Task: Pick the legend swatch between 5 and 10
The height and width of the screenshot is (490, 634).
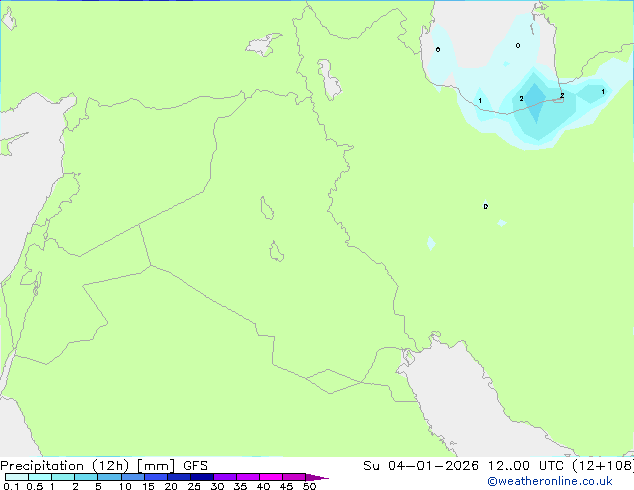Action: [109, 477]
